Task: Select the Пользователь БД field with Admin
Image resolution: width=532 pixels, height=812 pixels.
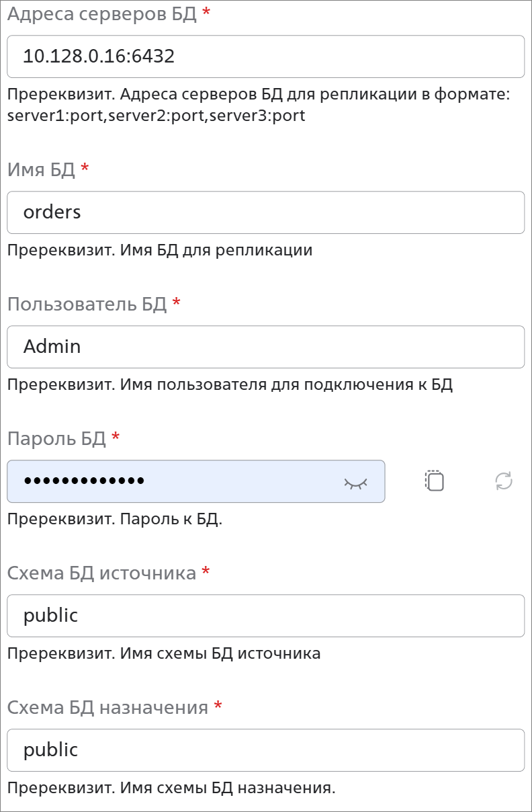Action: [265, 347]
